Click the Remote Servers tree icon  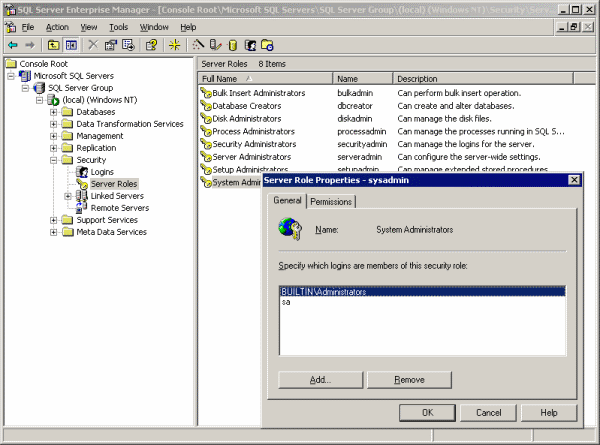(x=82, y=208)
